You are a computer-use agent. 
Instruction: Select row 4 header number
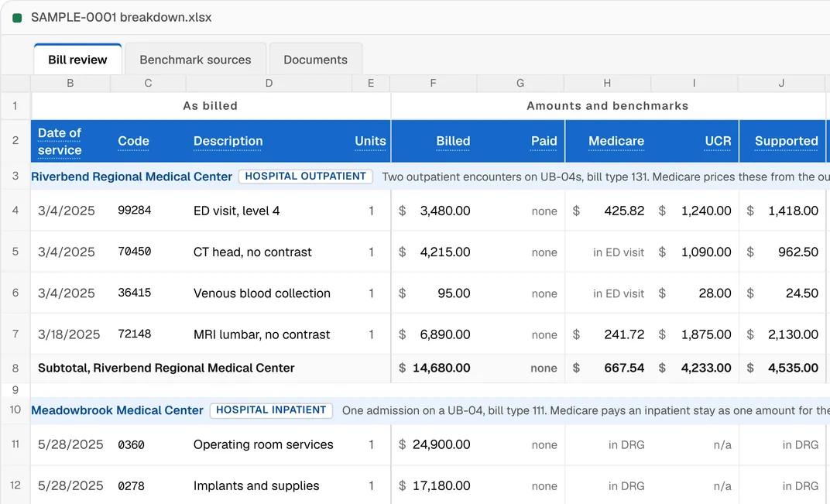point(15,210)
